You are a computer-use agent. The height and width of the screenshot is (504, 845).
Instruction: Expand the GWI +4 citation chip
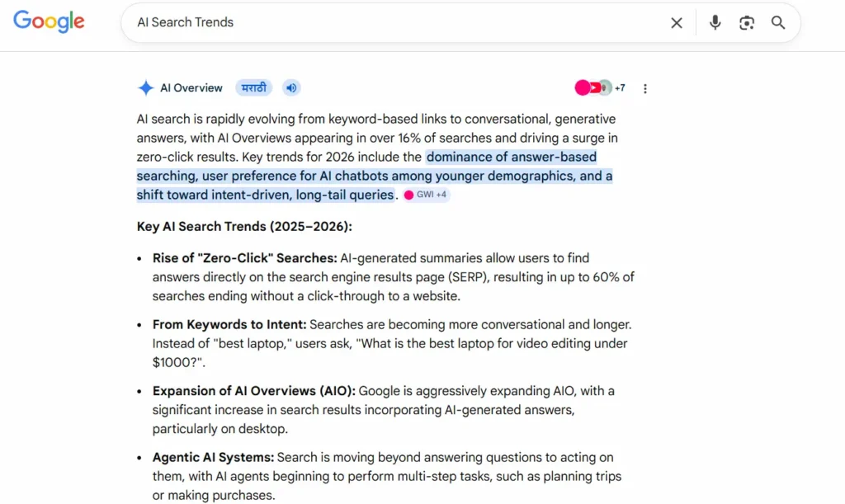coord(426,195)
